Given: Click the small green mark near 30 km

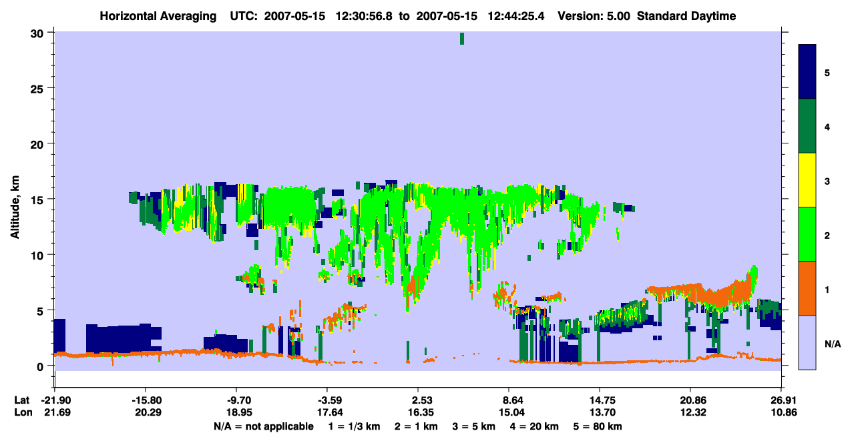Looking at the screenshot, I should [462, 39].
